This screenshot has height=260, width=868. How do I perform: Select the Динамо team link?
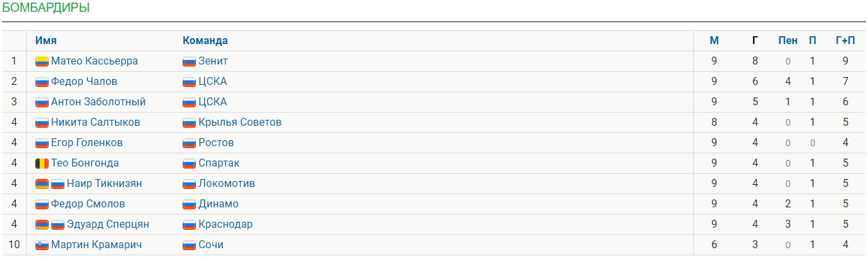[x=218, y=204]
